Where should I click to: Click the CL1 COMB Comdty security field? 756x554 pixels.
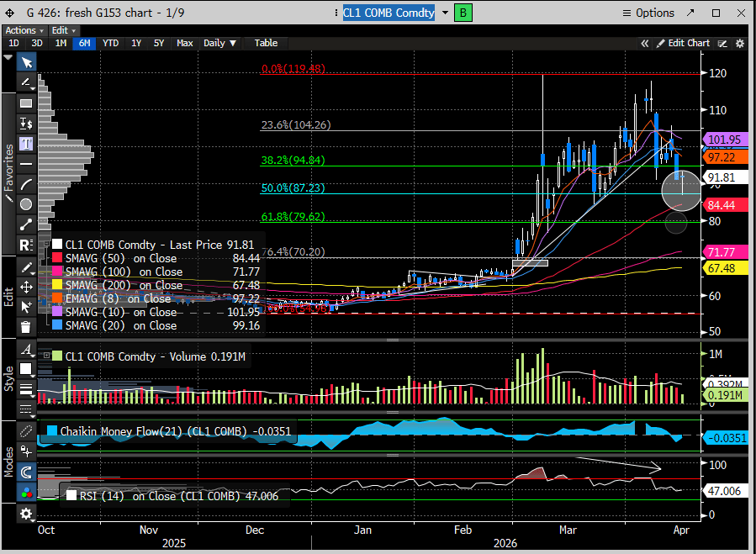(389, 13)
